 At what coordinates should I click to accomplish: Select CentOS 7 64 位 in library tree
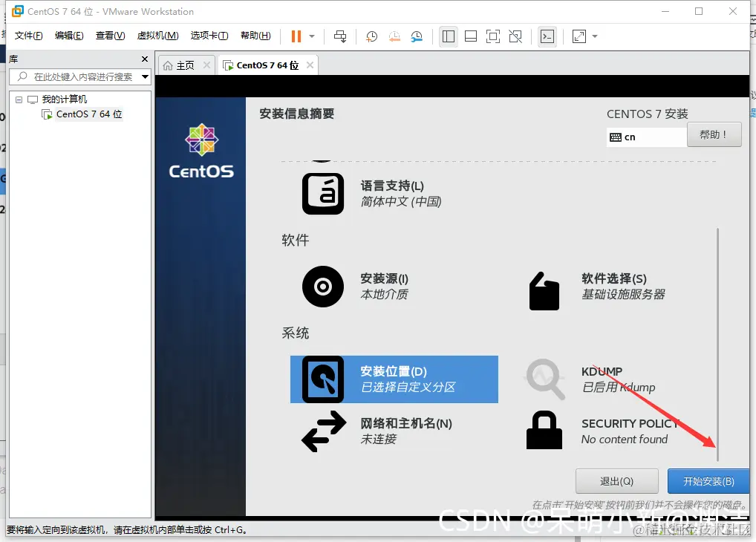[x=88, y=114]
